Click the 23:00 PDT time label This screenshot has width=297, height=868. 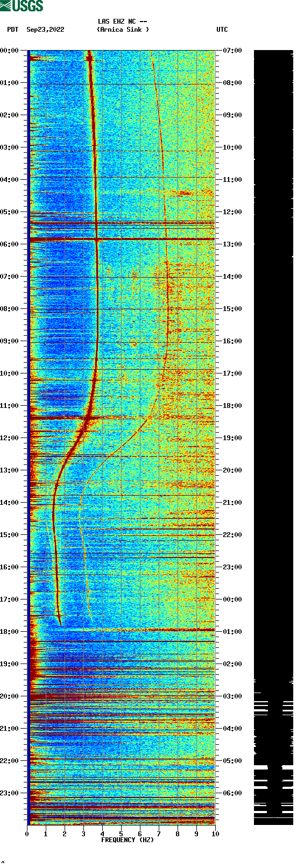click(9, 793)
